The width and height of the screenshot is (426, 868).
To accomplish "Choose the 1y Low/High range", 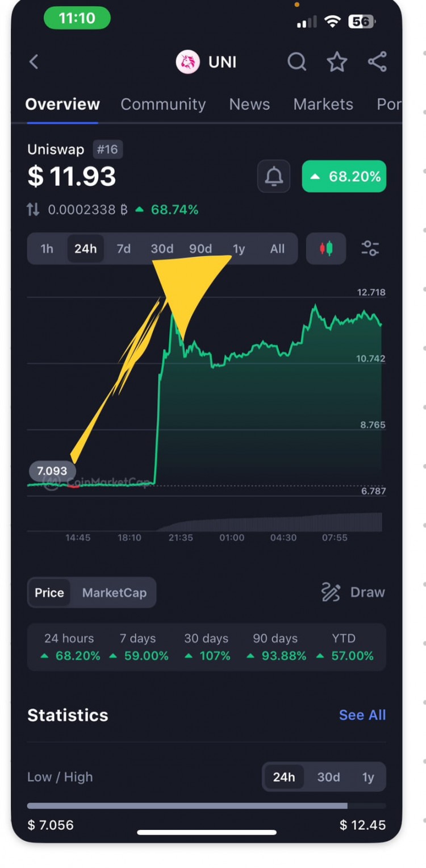I will 368,777.
